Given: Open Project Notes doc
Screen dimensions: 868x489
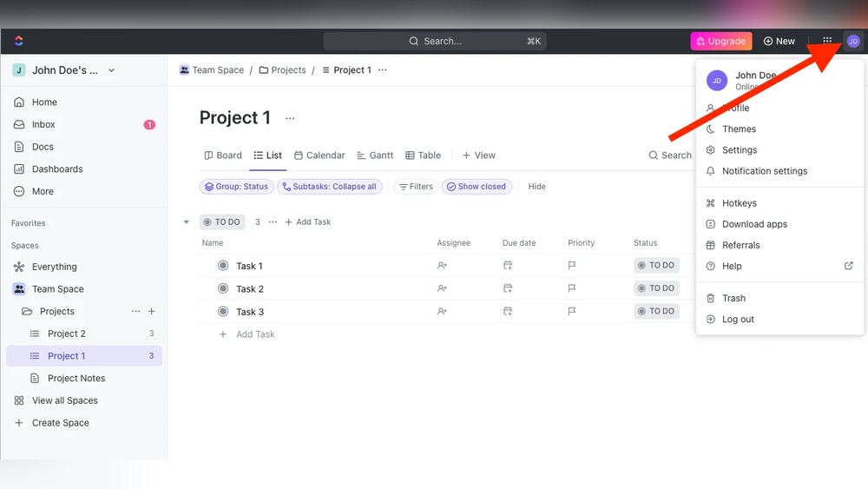Looking at the screenshot, I should coord(76,378).
